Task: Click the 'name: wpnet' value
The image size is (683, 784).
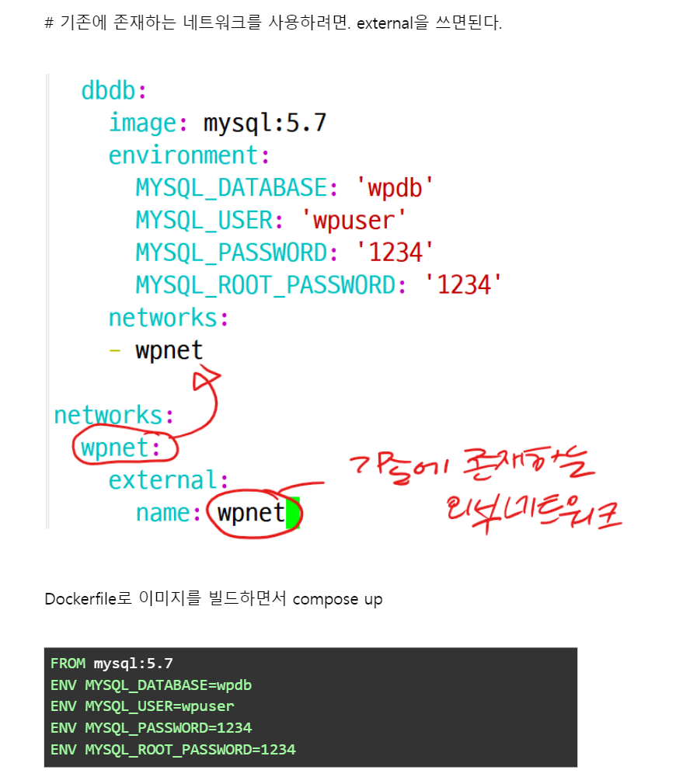Action: [x=250, y=513]
